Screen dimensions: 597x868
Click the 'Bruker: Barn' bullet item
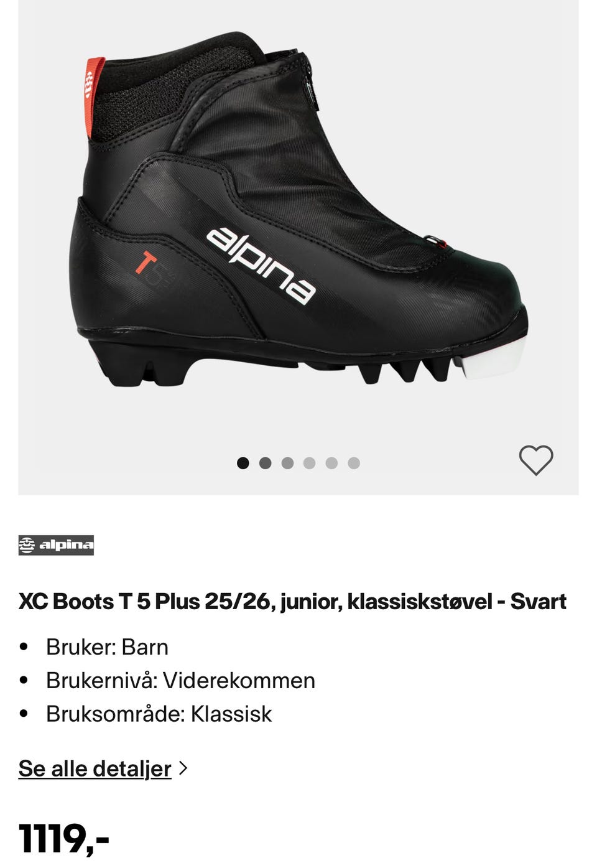[107, 647]
